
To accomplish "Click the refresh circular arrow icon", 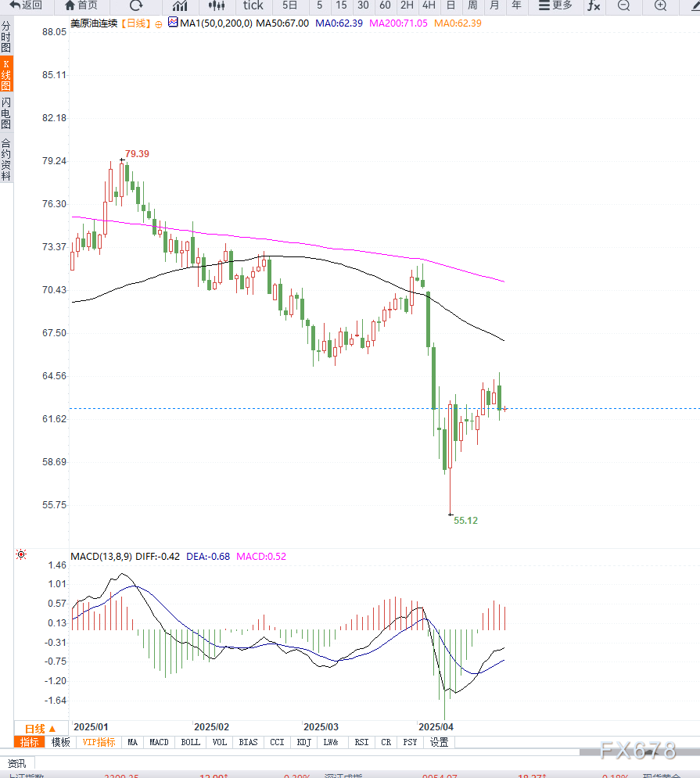I will [x=136, y=5].
